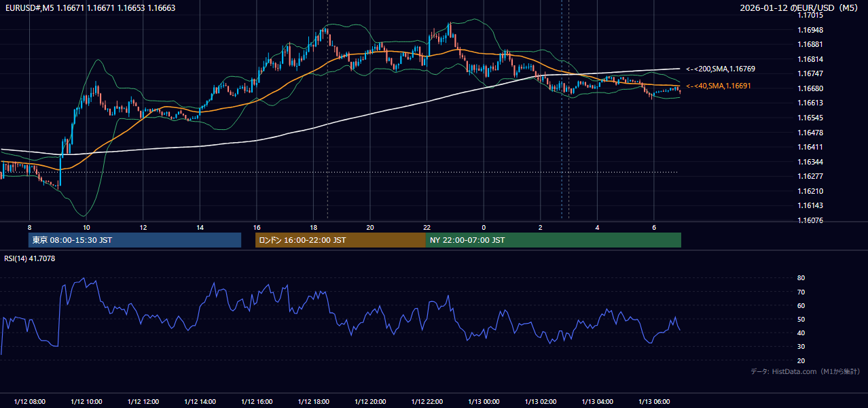Click the 1/12 16:00 bottom time label

257,402
